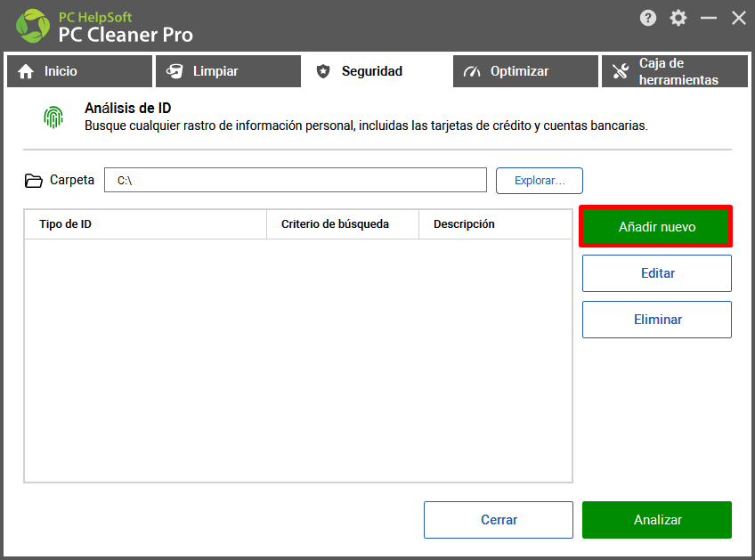755x560 pixels.
Task: Click the shield icon on Seguridad tab
Action: [323, 71]
